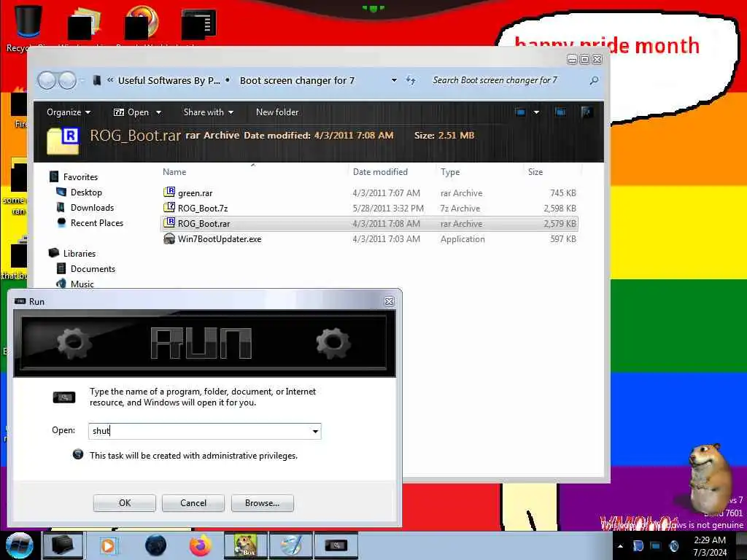This screenshot has height=560, width=747.
Task: Open the media player taskbar icon
Action: coord(109,545)
